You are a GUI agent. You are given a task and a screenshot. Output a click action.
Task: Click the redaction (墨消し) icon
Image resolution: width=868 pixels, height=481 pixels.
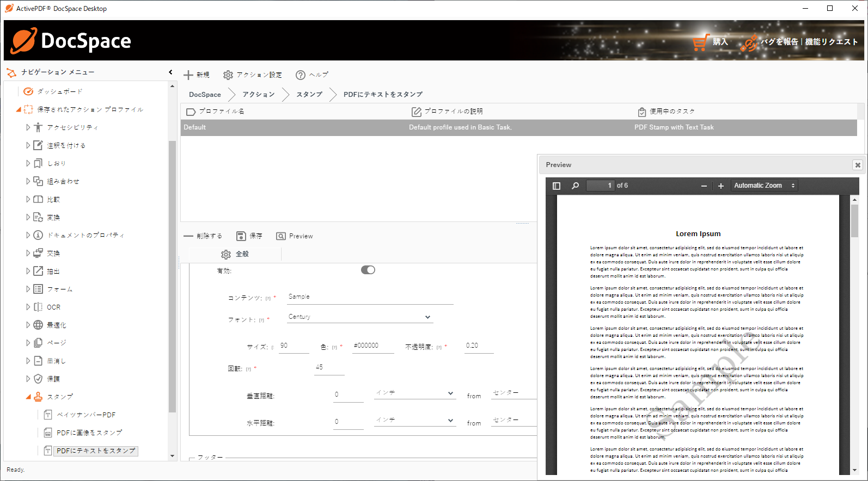pyautogui.click(x=38, y=361)
